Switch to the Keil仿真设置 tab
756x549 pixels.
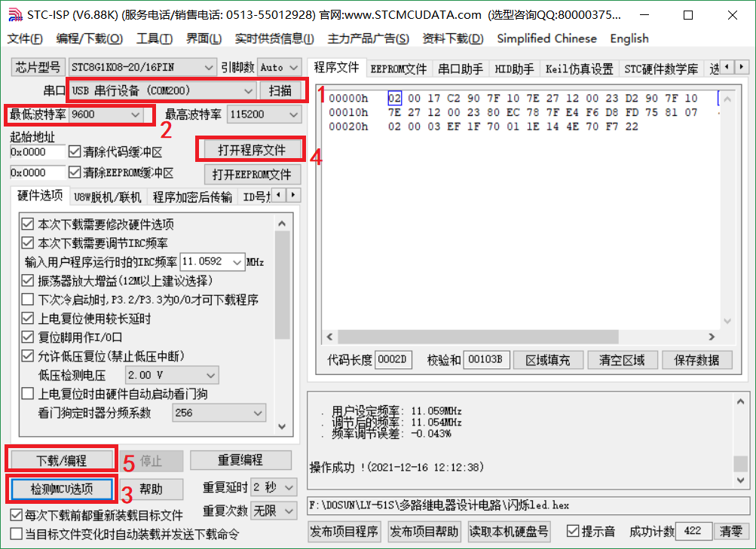[x=579, y=69]
